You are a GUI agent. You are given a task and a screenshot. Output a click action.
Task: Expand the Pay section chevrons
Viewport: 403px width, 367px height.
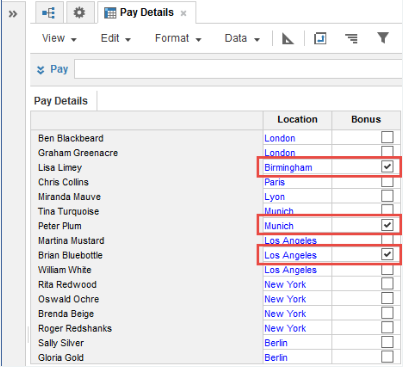41,70
